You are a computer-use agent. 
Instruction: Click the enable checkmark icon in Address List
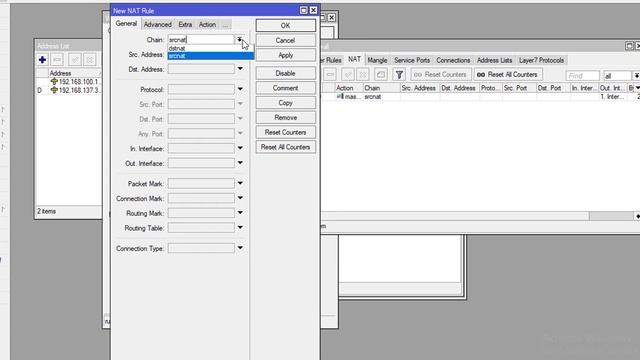coord(75,60)
